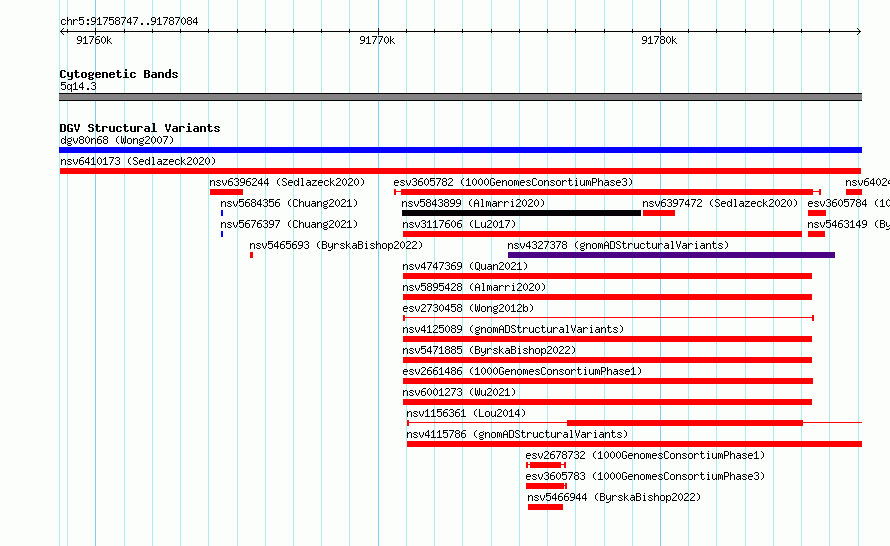Click the 91760k ruler label
This screenshot has width=890, height=546.
tap(94, 40)
